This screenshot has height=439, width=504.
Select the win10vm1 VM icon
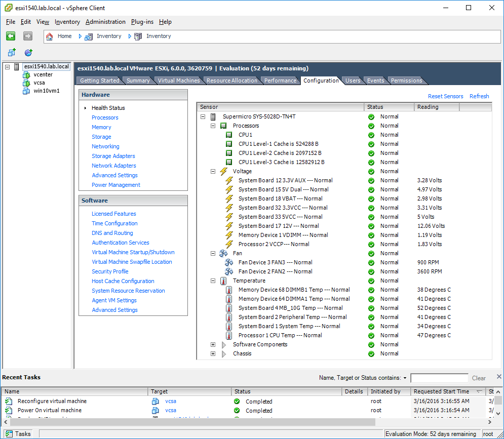(26, 91)
